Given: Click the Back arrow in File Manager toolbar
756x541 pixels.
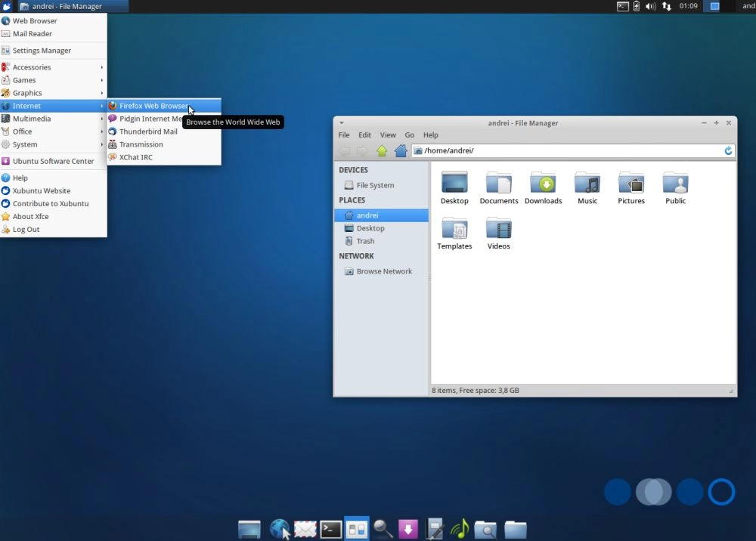Looking at the screenshot, I should point(344,151).
